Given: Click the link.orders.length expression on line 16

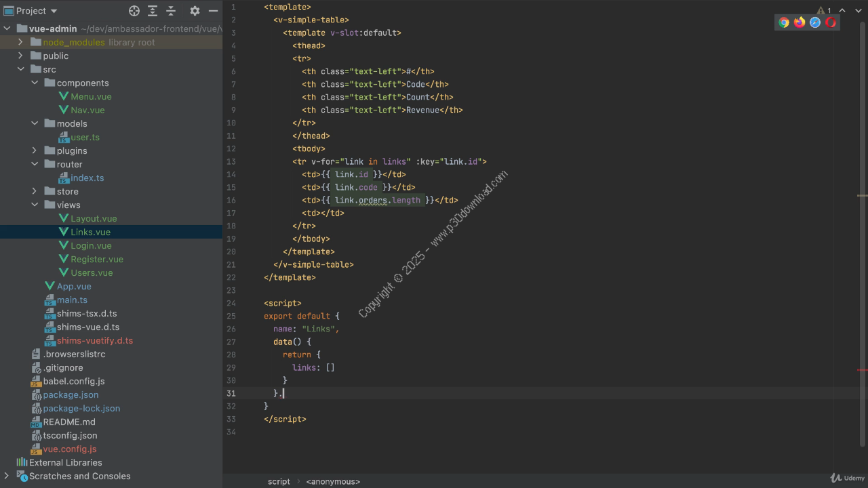Looking at the screenshot, I should coord(378,200).
